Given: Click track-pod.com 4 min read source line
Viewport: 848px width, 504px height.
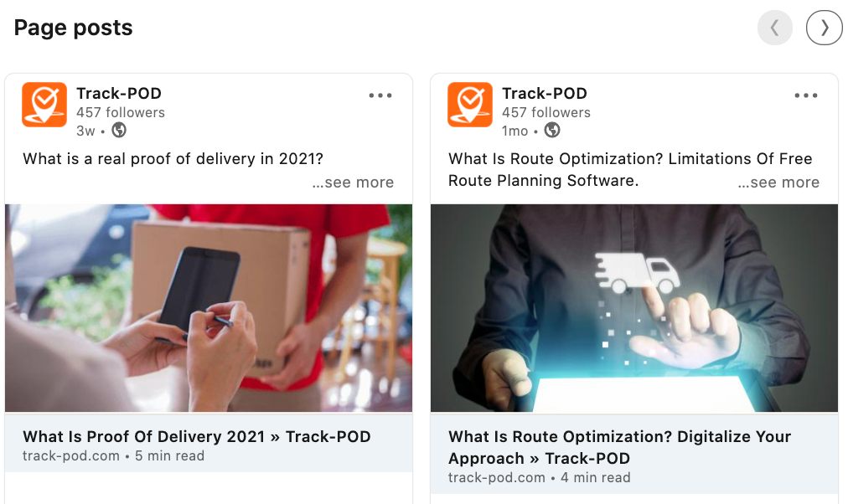Looking at the screenshot, I should click(x=539, y=477).
